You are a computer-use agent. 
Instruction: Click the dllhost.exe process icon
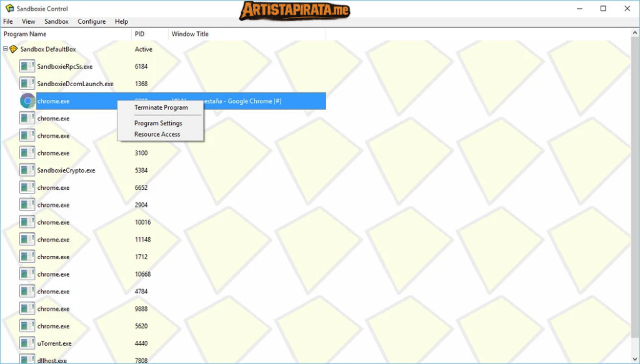pyautogui.click(x=27, y=359)
